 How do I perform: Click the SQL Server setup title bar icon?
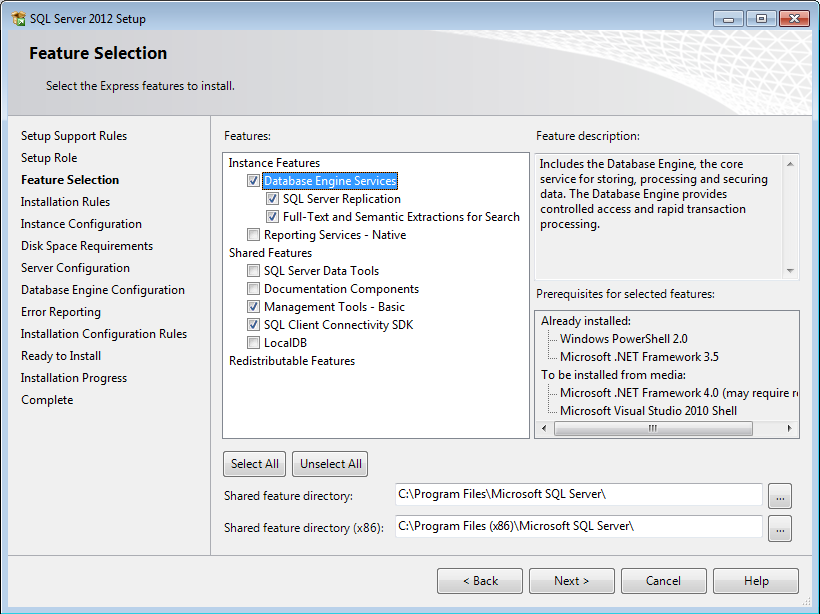[x=19, y=19]
